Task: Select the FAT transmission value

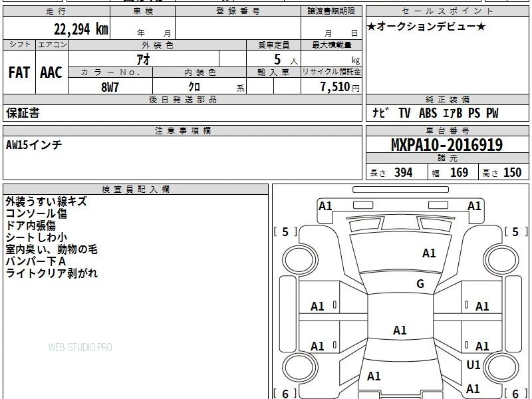Action: coord(19,72)
